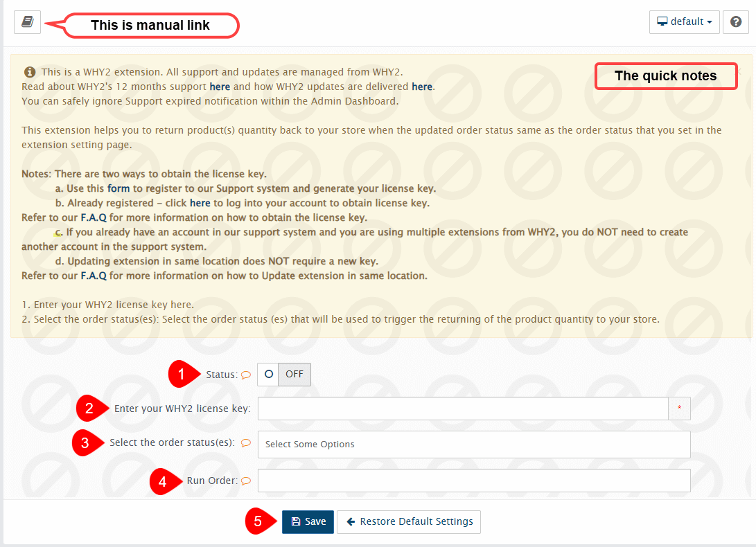The height and width of the screenshot is (547, 756).
Task: Expand the default store dropdown
Action: [684, 22]
